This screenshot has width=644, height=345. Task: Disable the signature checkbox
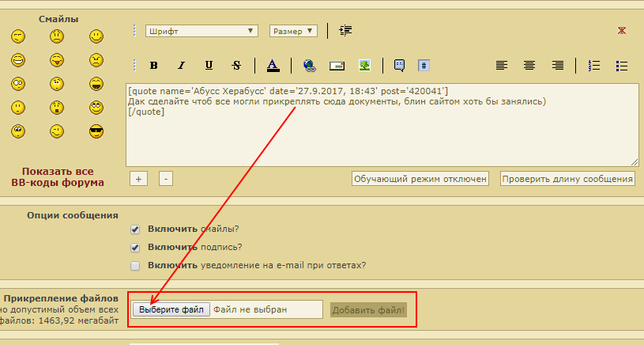coord(135,247)
